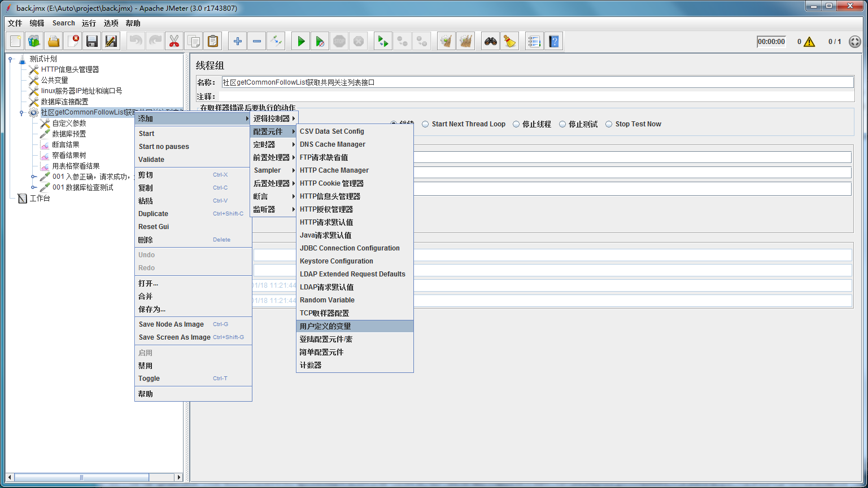Open the 前置处理器 submenu
This screenshot has height=488, width=868.
(274, 157)
